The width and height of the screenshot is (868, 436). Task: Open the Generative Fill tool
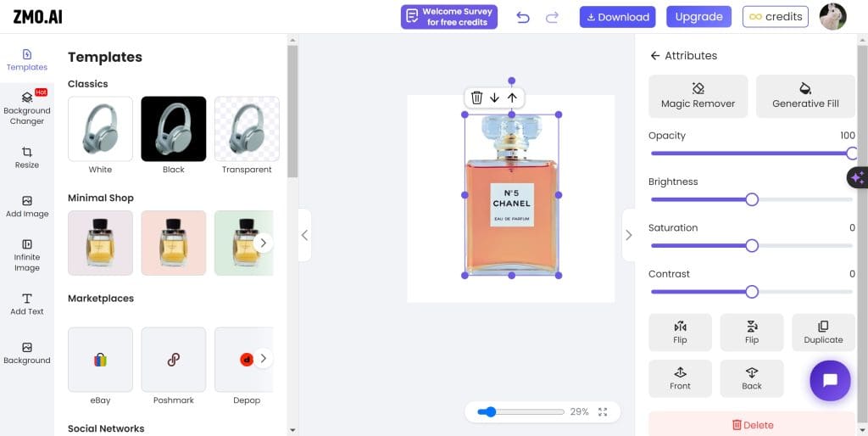(x=805, y=96)
